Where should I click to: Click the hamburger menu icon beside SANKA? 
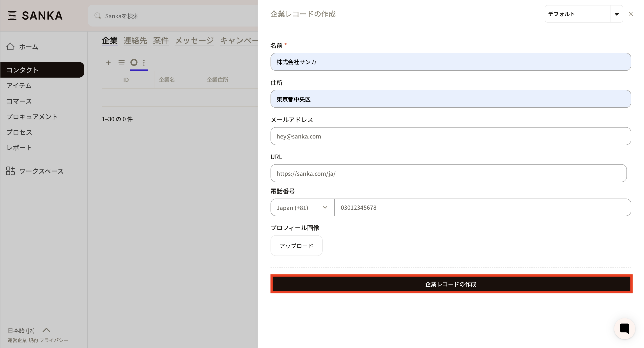(12, 16)
